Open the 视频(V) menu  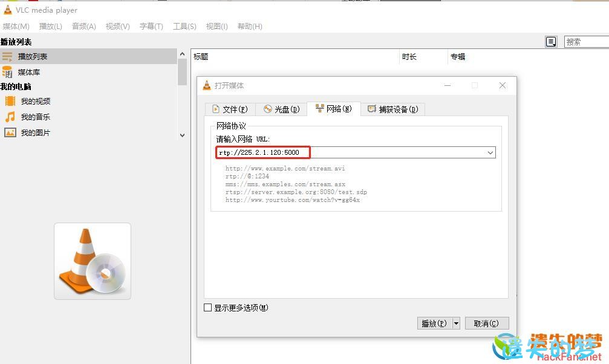coord(118,27)
